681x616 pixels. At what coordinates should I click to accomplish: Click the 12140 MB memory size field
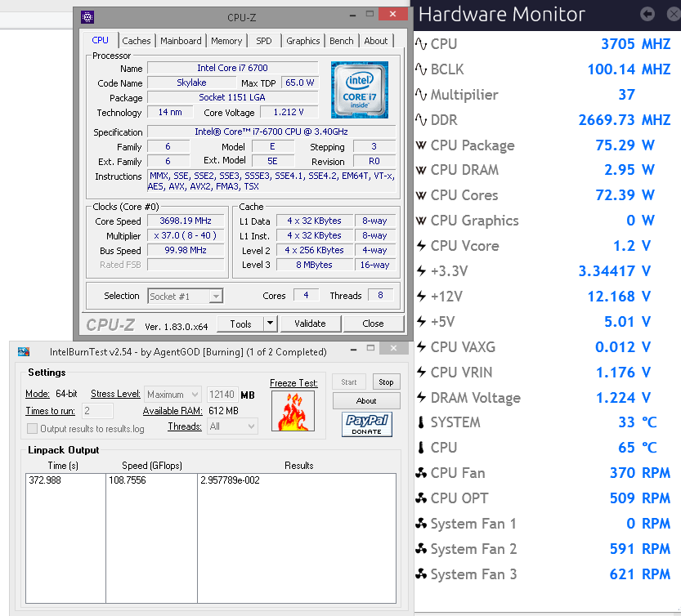coord(222,394)
